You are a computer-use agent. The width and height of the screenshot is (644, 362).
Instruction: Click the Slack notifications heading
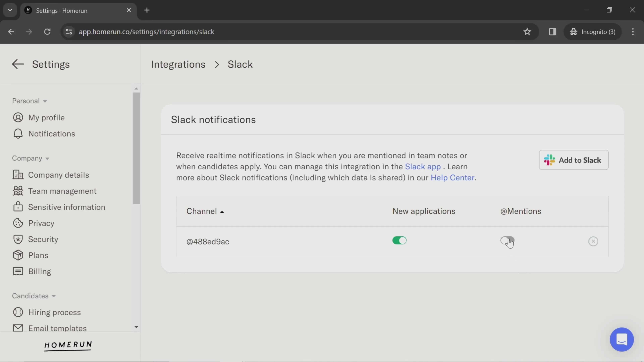(213, 120)
